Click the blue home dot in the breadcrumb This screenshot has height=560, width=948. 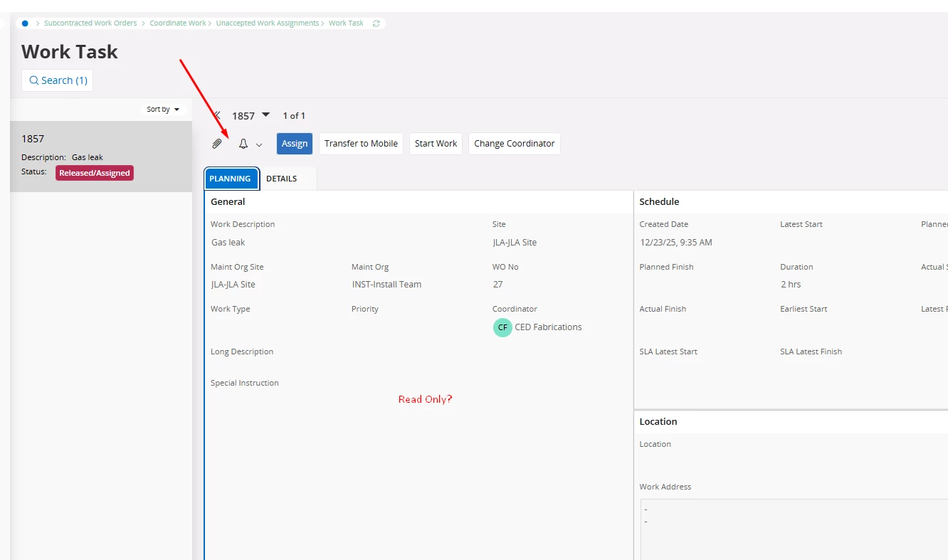click(x=25, y=23)
